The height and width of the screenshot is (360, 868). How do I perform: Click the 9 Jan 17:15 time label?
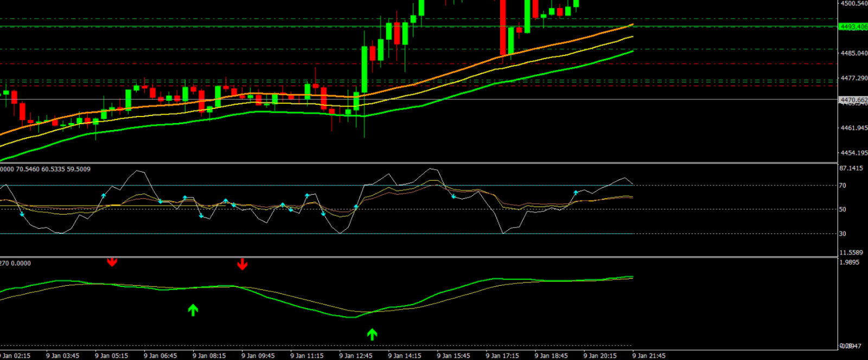502,356
